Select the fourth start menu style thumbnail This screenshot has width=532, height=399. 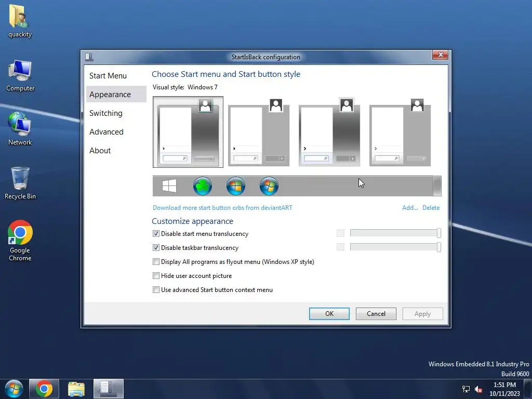tap(400, 132)
